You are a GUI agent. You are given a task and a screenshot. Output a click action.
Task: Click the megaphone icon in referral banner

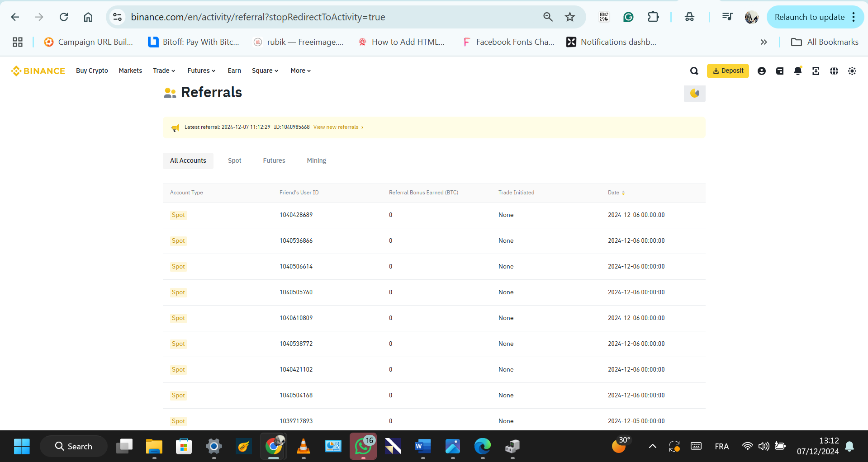(x=175, y=128)
